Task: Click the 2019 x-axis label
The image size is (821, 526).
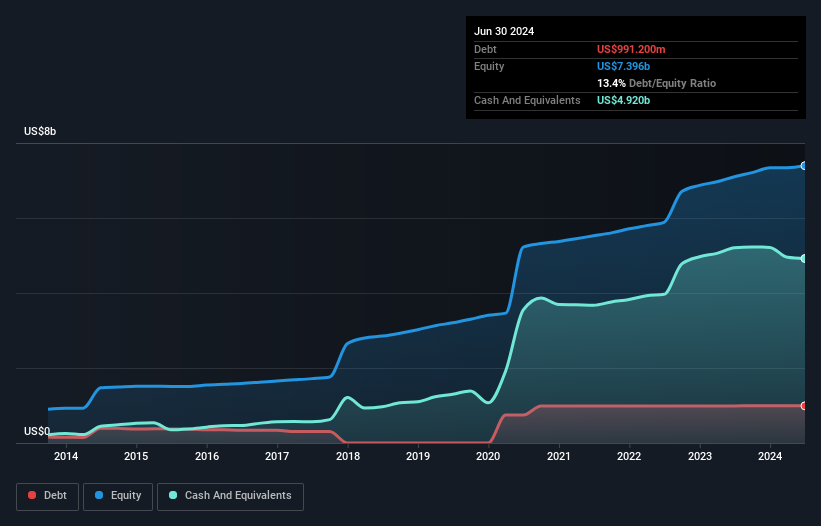Action: pyautogui.click(x=418, y=456)
